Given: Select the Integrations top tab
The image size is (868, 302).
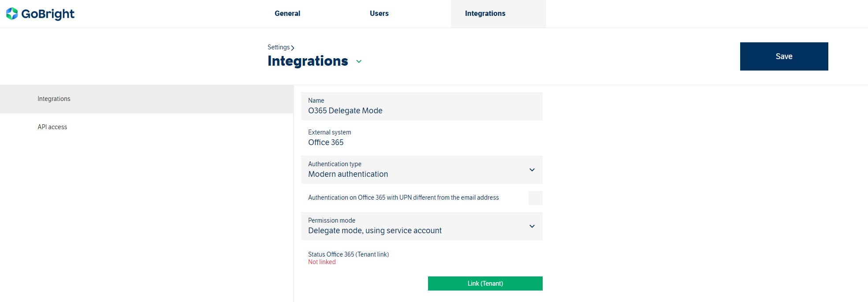Looking at the screenshot, I should click(485, 14).
